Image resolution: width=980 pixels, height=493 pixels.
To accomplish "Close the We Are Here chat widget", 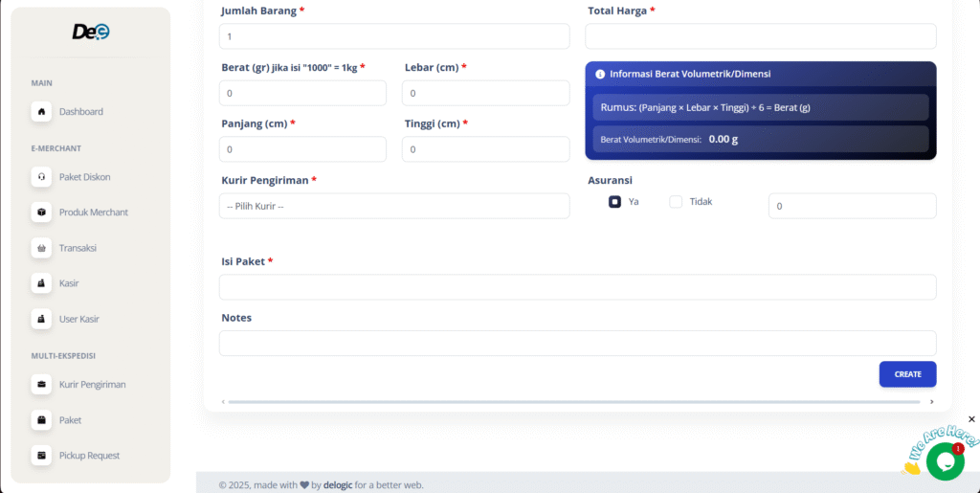I will pos(971,418).
